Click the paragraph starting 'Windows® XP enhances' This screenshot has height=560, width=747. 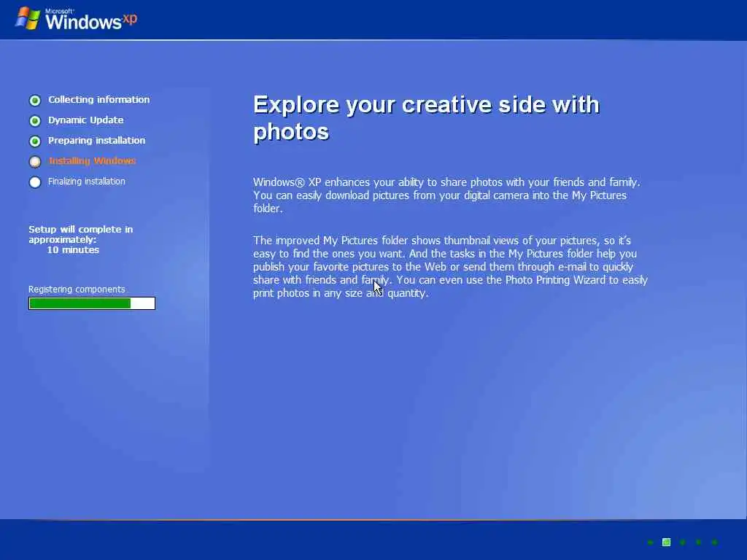tap(447, 195)
